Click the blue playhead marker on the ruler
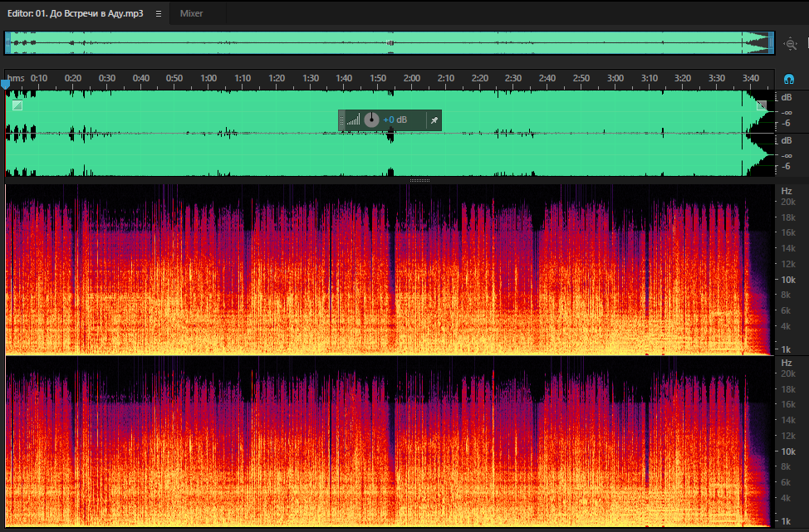Screen dimensions: 809x532 tap(5, 84)
